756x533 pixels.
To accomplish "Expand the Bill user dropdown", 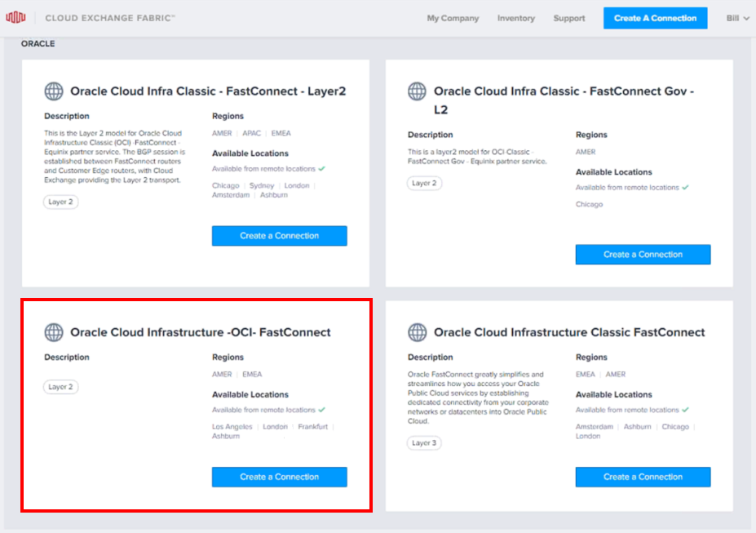I will point(738,18).
